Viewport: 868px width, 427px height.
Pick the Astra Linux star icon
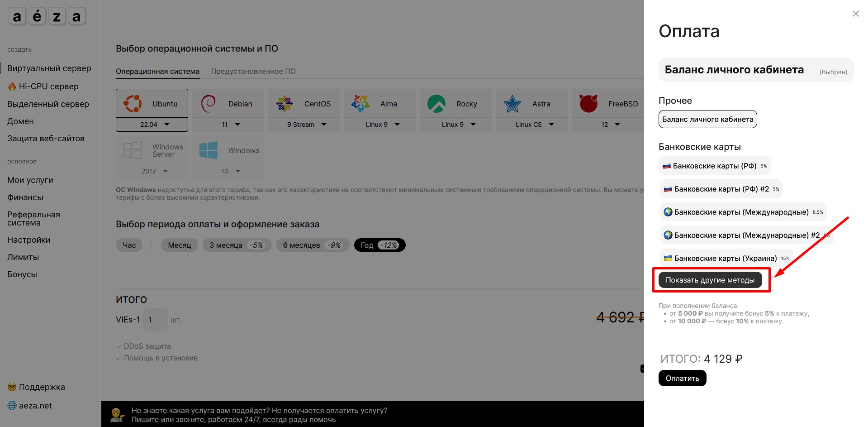[x=512, y=104]
